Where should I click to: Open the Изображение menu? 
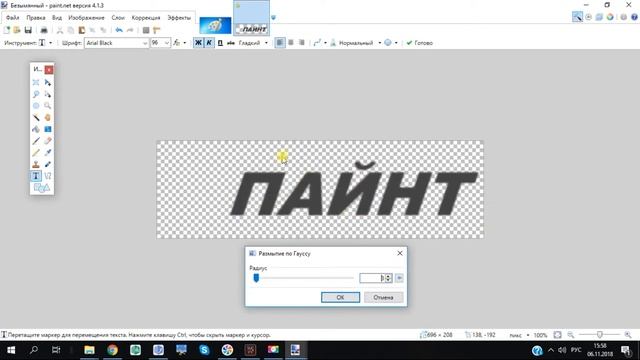[x=87, y=18]
